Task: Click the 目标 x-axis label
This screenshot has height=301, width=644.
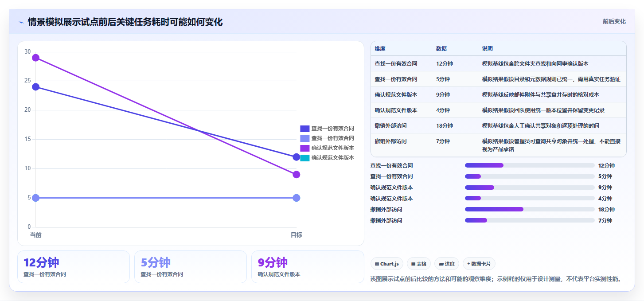Action: [x=297, y=235]
